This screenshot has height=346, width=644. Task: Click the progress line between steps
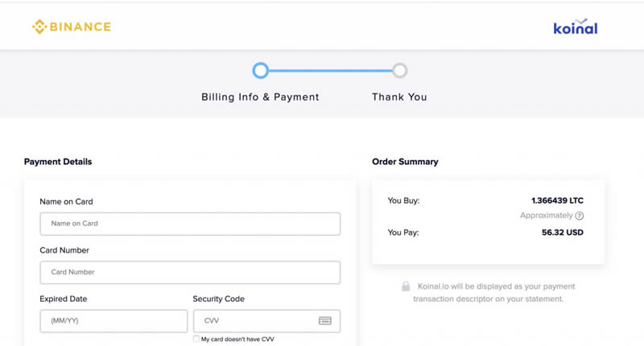[330, 71]
